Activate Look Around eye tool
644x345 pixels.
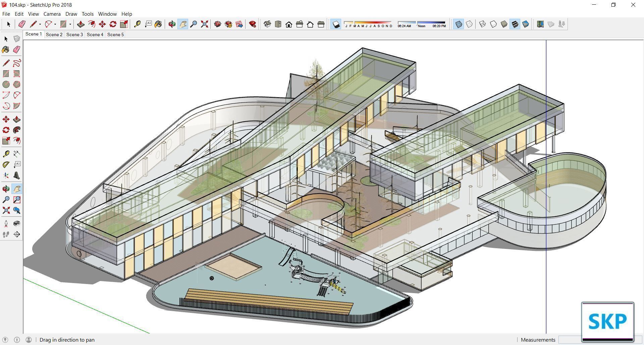[17, 224]
